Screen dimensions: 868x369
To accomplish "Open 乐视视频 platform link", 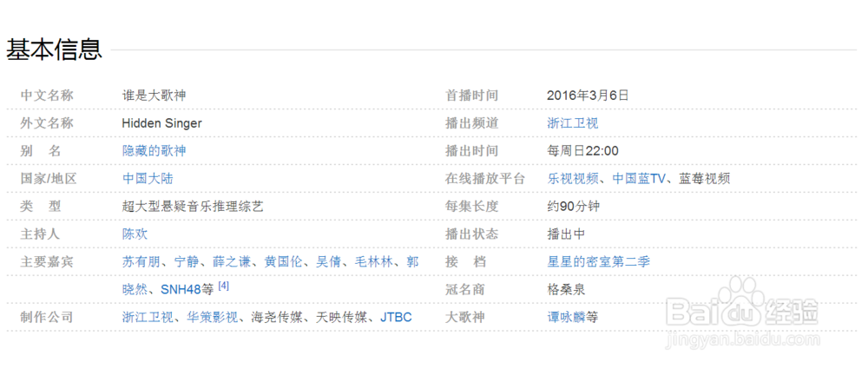I will (572, 178).
